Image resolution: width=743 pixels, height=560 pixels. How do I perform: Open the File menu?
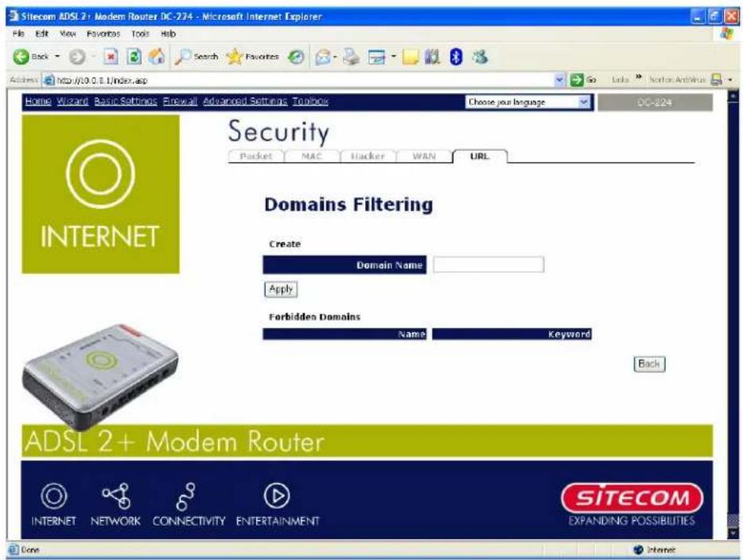point(18,33)
